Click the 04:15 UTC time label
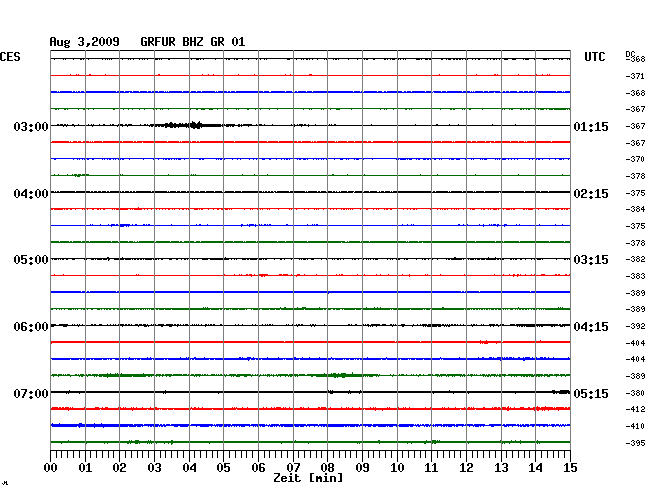650x494 pixels. point(591,327)
